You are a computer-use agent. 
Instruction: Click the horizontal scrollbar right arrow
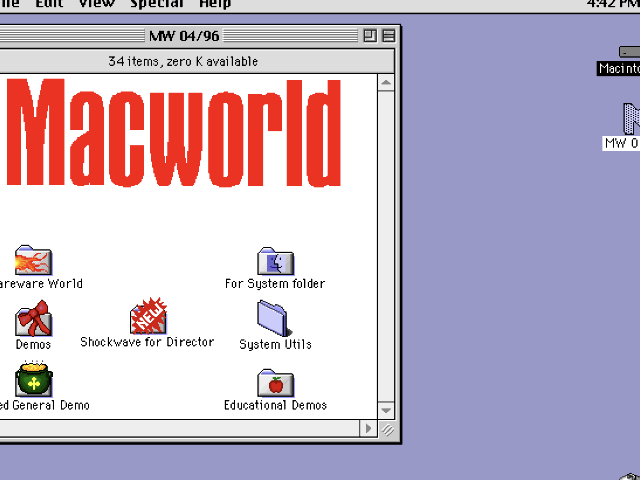[369, 428]
